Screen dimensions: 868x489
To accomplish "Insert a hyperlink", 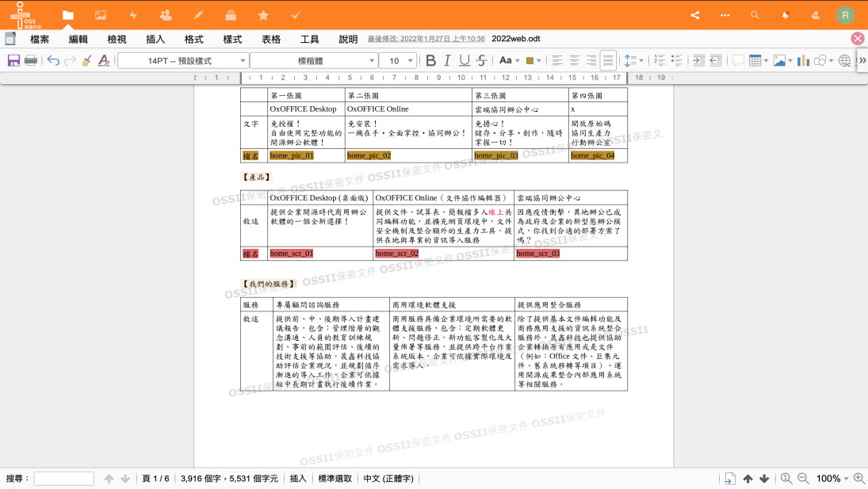I will (845, 60).
